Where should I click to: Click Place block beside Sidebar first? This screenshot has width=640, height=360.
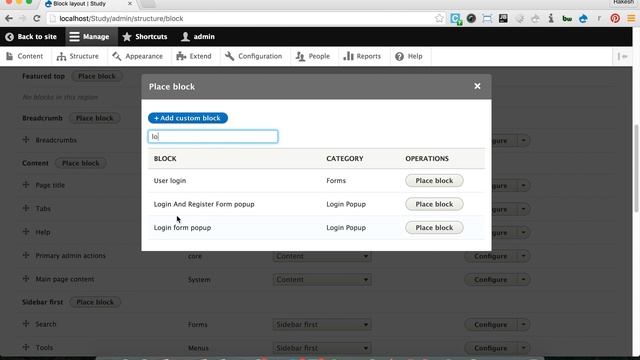pyautogui.click(x=95, y=302)
